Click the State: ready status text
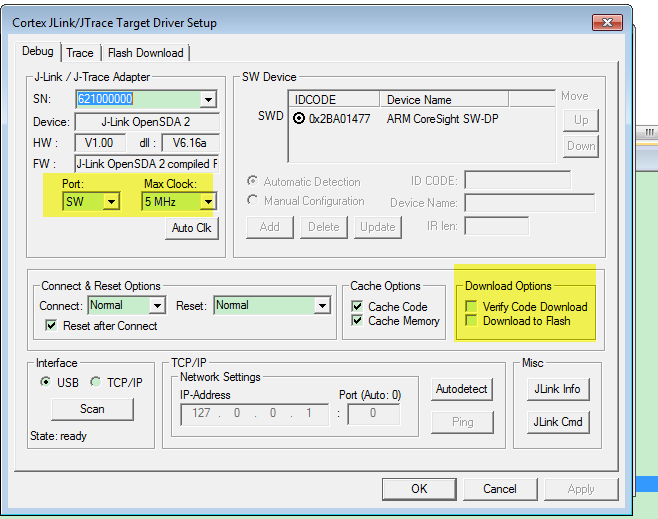 (x=58, y=436)
